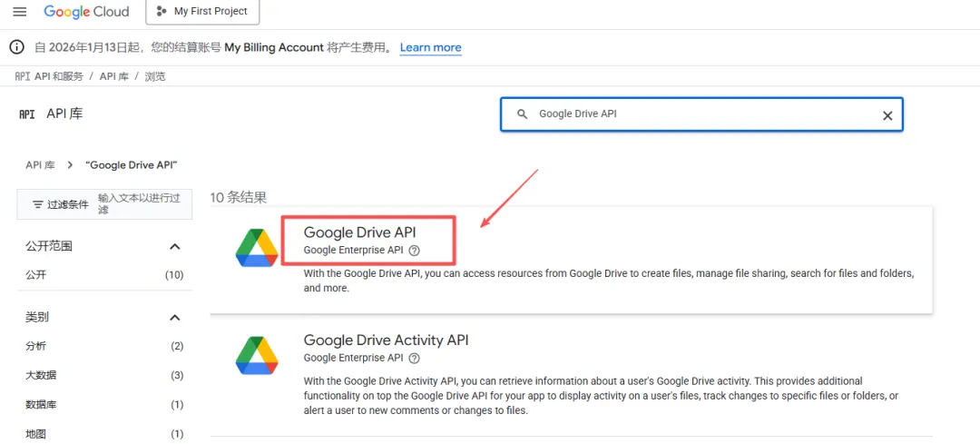Screen dimensions: 980x444
Task: Click help icon in the Drive Activity API card
Action: tap(414, 359)
